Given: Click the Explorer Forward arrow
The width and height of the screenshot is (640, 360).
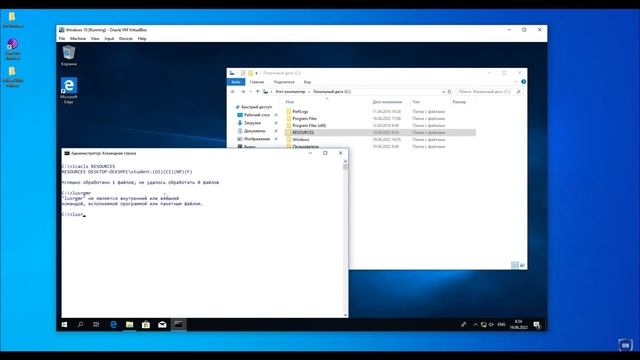Looking at the screenshot, I should (243, 92).
